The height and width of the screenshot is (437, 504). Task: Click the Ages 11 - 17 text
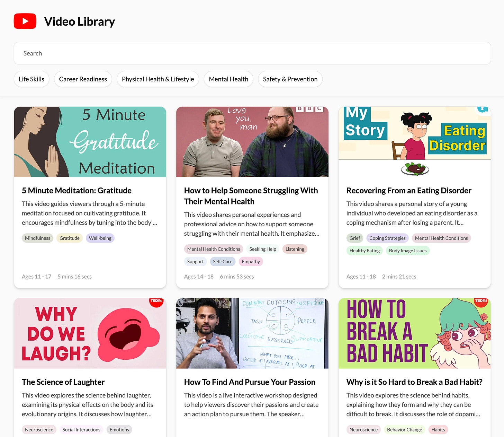coord(36,277)
